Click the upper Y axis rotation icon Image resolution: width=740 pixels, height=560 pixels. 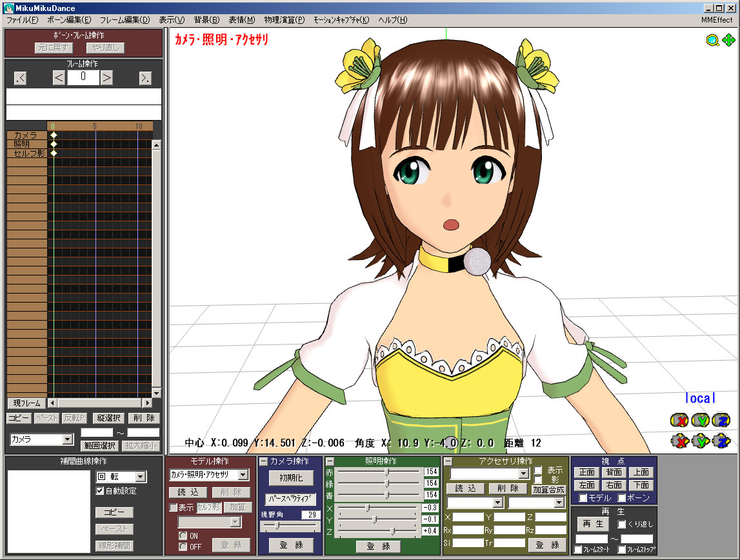(701, 420)
